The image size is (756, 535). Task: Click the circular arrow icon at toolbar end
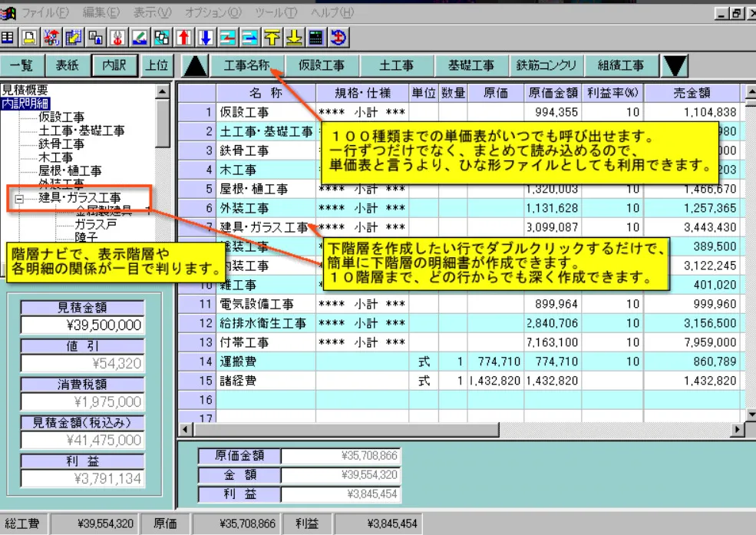(x=338, y=38)
